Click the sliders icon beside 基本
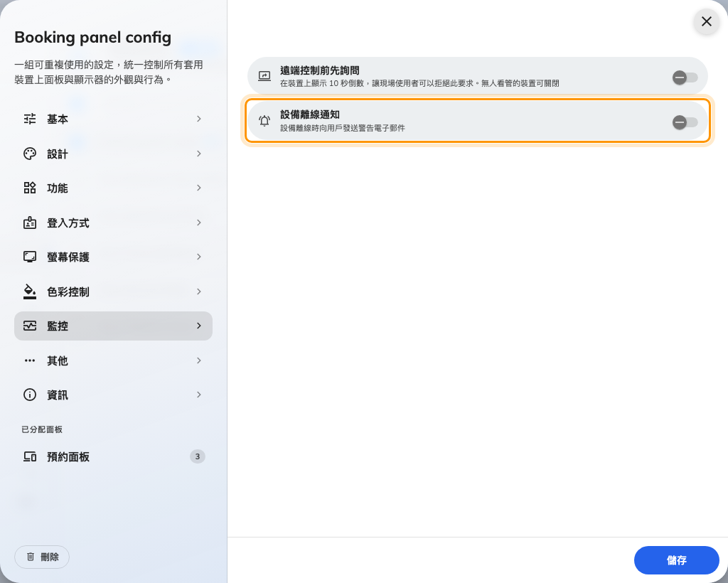 pos(30,119)
